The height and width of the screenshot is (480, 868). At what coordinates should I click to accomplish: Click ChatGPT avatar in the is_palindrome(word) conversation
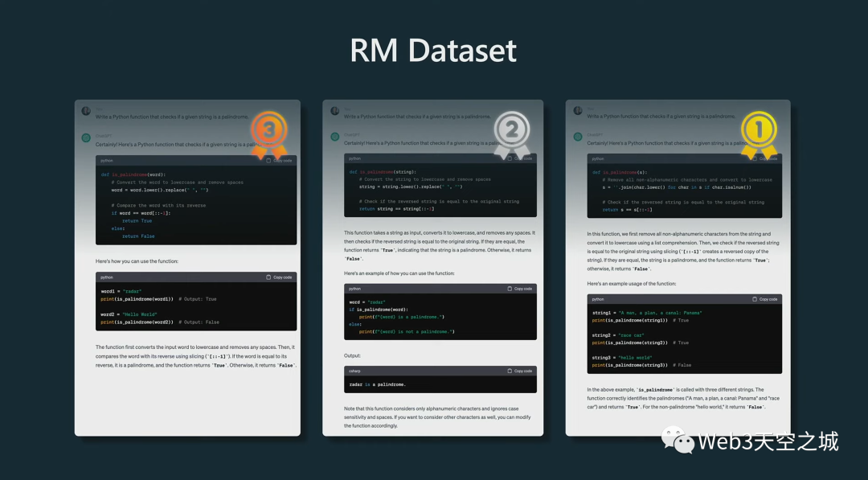[x=86, y=137]
